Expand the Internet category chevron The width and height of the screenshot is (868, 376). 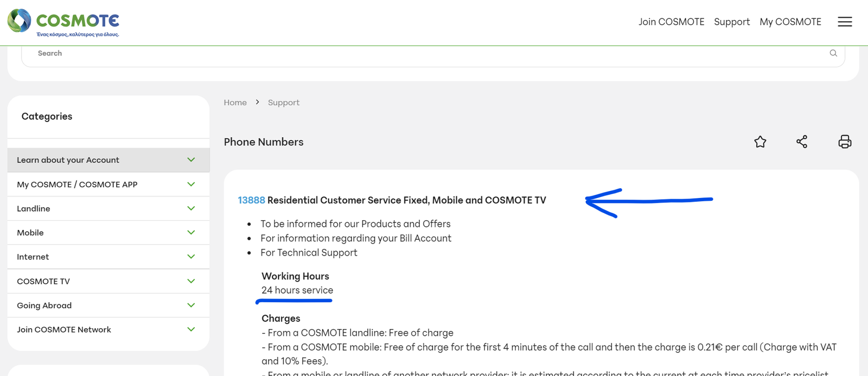(x=191, y=256)
